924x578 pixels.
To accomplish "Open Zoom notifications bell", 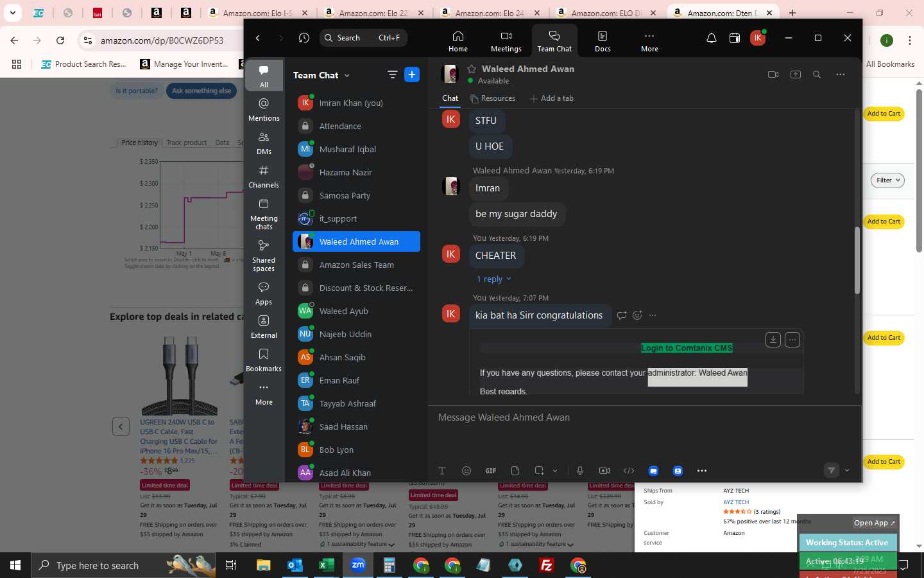I will (x=711, y=38).
